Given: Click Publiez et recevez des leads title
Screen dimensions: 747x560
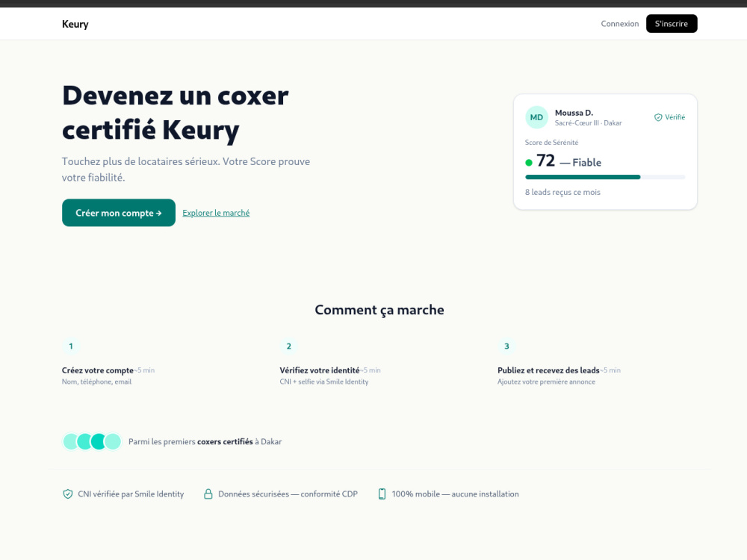Looking at the screenshot, I should pos(548,370).
